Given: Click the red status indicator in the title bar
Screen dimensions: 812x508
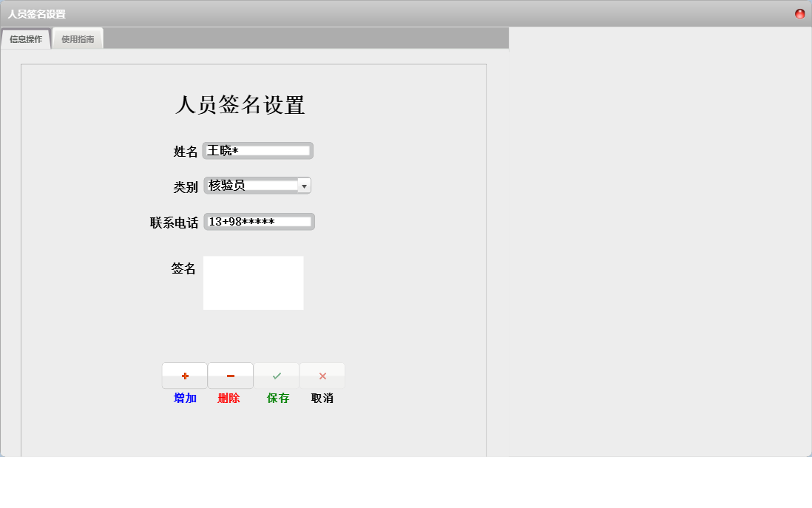Looking at the screenshot, I should [x=799, y=13].
